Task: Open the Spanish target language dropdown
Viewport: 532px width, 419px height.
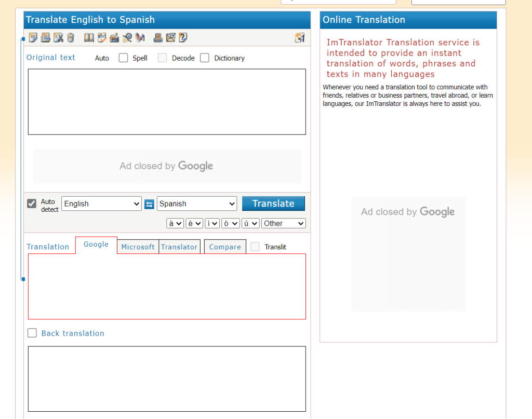Action: (x=197, y=204)
